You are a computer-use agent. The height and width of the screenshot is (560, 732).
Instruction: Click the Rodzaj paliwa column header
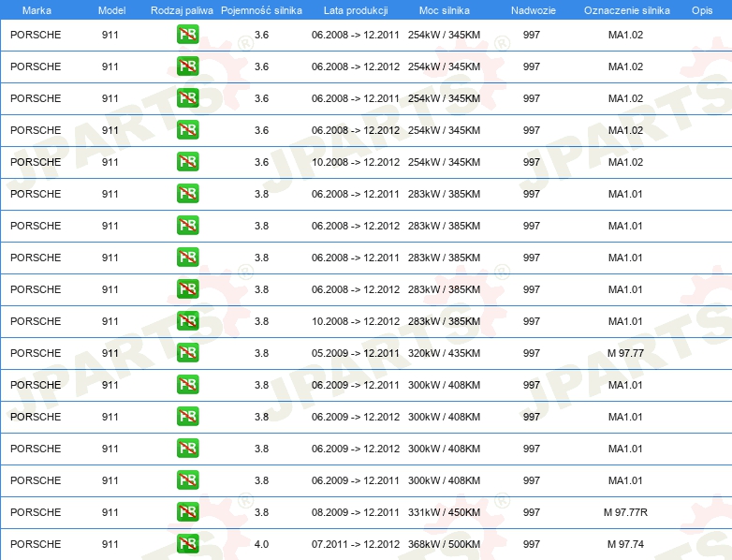[182, 10]
